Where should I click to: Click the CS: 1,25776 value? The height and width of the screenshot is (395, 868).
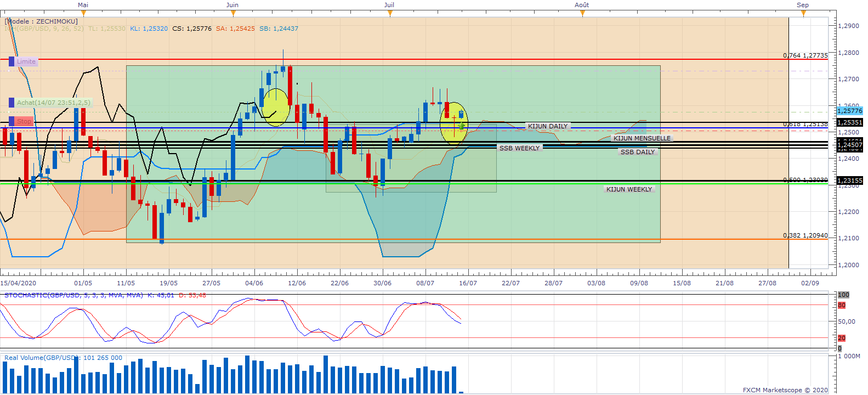[x=192, y=29]
